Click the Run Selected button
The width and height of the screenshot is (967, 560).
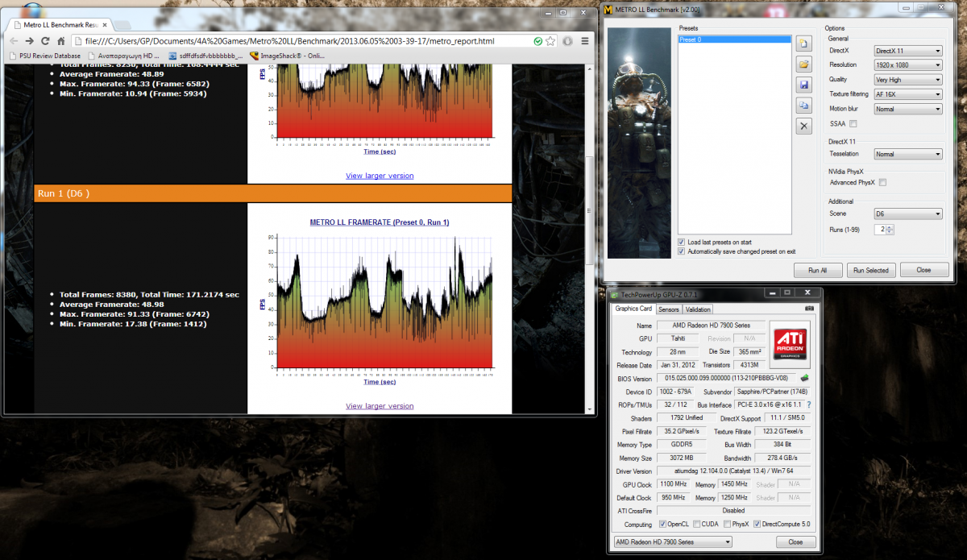[871, 270]
